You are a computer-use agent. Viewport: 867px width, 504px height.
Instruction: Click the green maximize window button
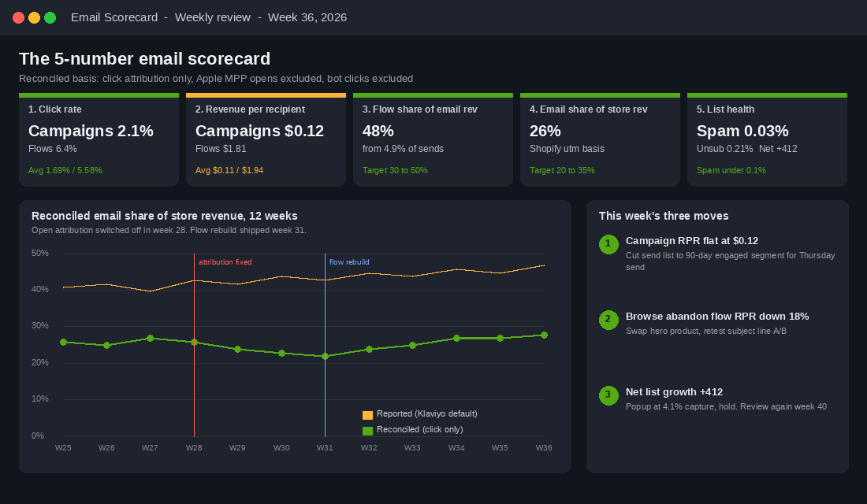click(50, 17)
